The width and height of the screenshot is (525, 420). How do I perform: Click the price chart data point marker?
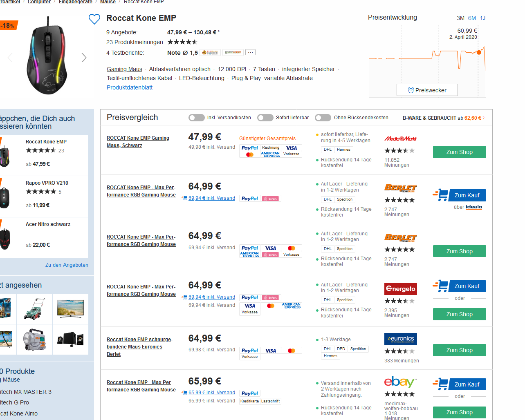point(479,52)
